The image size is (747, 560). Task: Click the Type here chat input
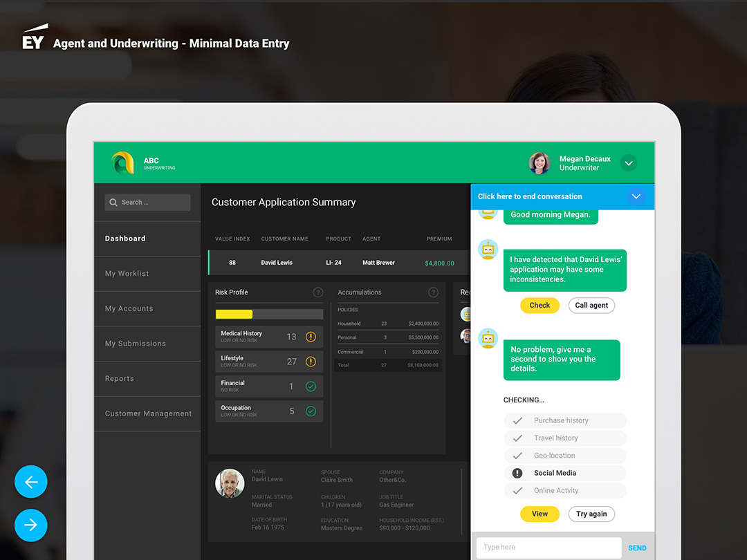[548, 548]
